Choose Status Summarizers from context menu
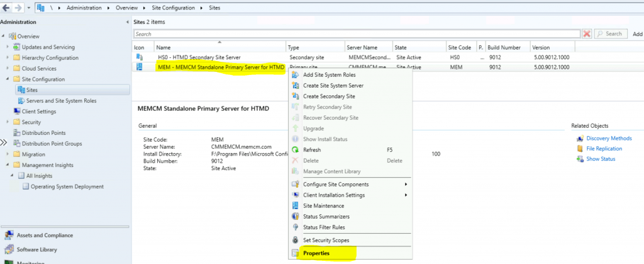This screenshot has height=264, width=644. pos(350,216)
